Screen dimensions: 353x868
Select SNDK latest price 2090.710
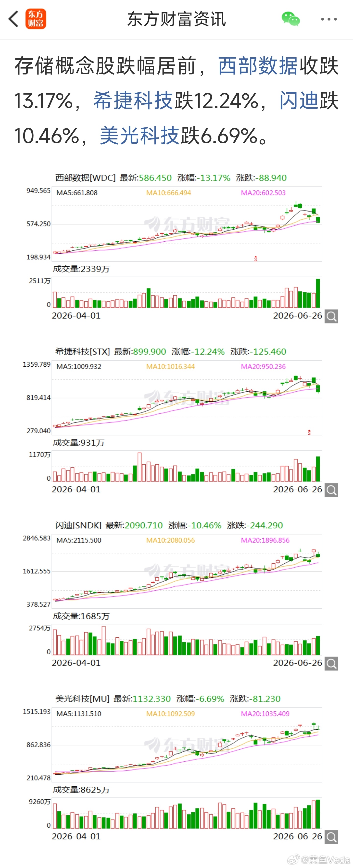click(144, 525)
